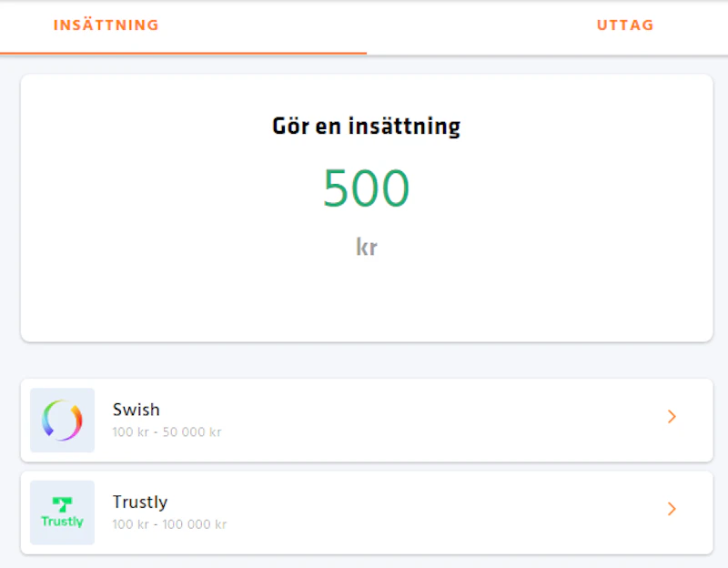Click the 500 deposit amount field
The height and width of the screenshot is (568, 728).
tap(366, 188)
